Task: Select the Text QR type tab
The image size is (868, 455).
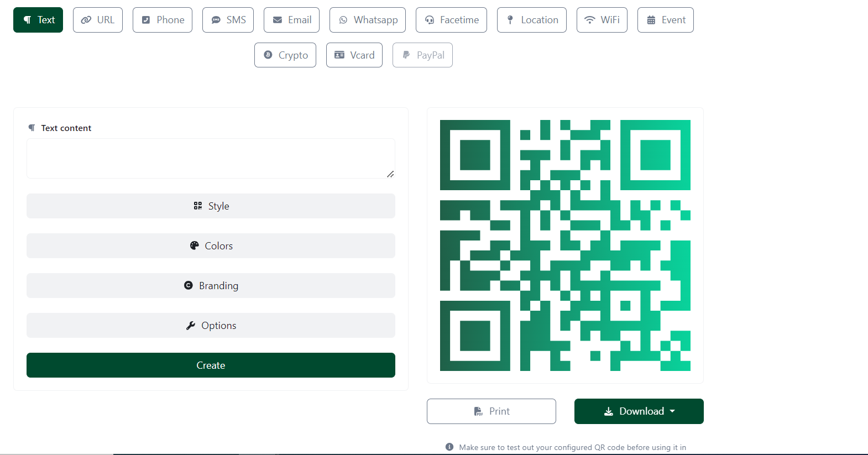Action: click(38, 20)
